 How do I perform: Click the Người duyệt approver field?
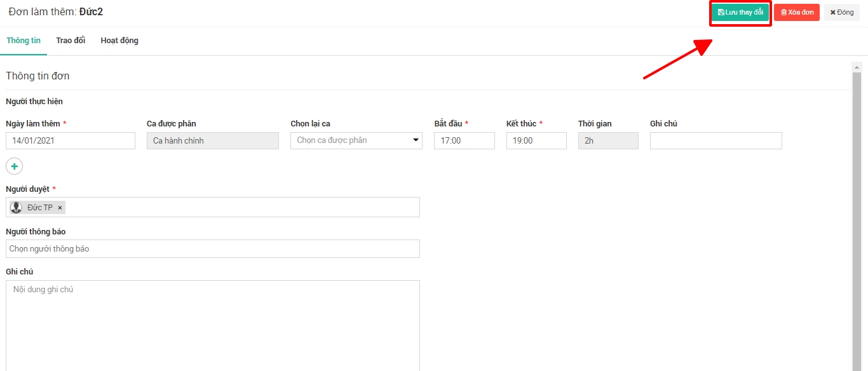[x=241, y=207]
